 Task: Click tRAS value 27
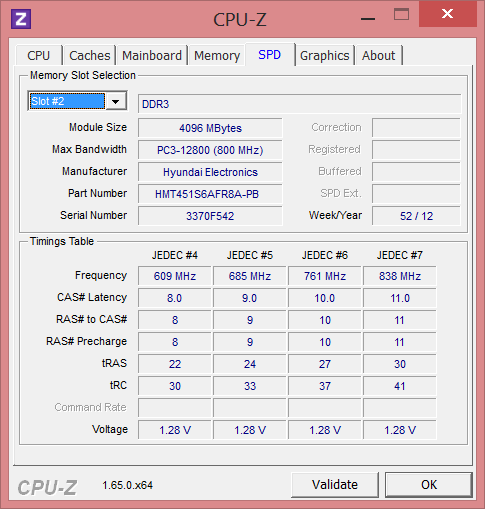pyautogui.click(x=325, y=364)
